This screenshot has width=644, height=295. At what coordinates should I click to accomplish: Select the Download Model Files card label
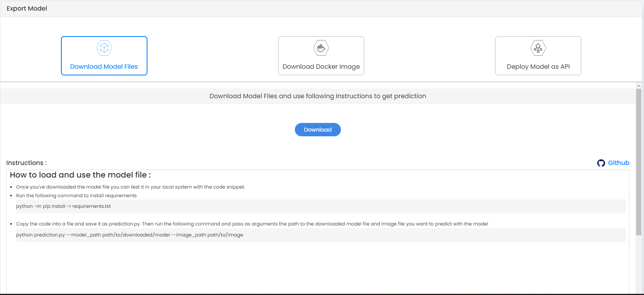(104, 67)
